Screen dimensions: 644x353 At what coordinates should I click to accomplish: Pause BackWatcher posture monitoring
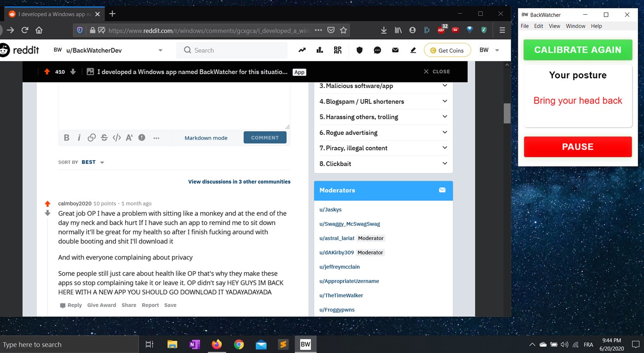click(x=577, y=146)
